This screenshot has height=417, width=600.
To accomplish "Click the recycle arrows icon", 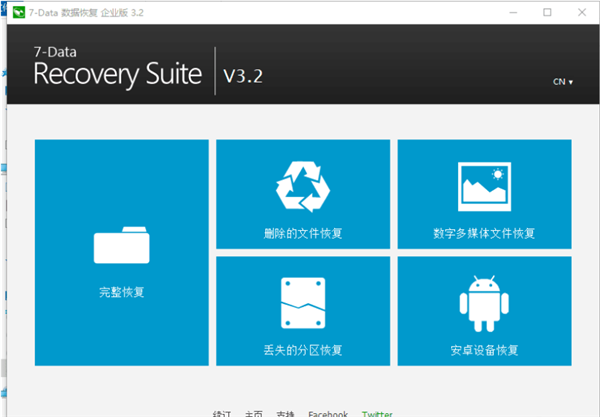I will [303, 186].
